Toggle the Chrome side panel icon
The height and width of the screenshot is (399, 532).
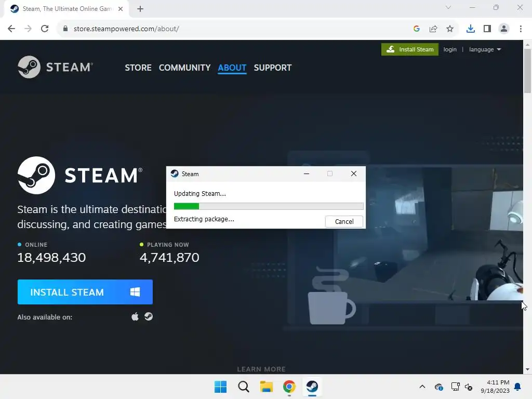click(487, 29)
